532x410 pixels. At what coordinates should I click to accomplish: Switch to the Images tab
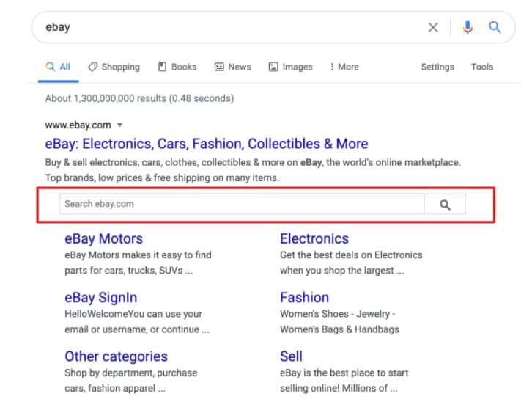(x=290, y=67)
